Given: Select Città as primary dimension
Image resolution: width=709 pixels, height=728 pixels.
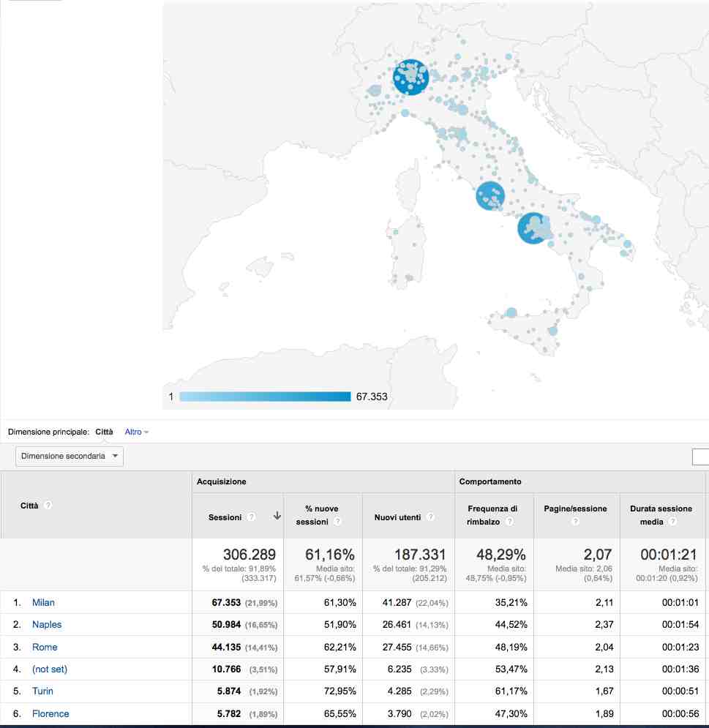Looking at the screenshot, I should (104, 432).
